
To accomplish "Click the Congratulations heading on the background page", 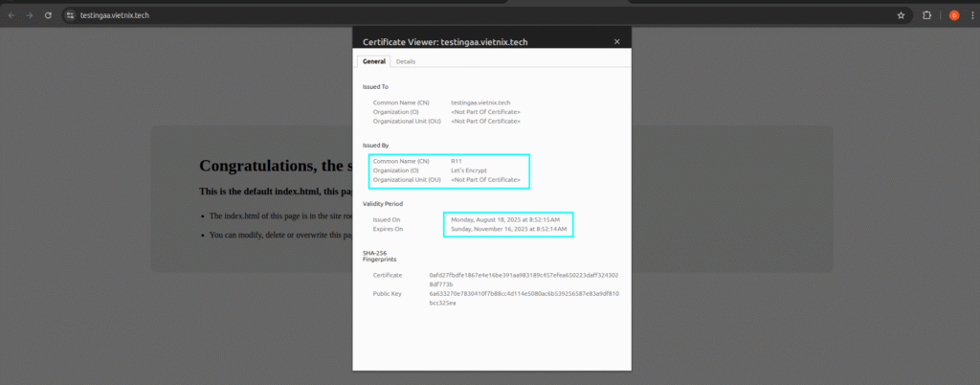I will pyautogui.click(x=276, y=166).
